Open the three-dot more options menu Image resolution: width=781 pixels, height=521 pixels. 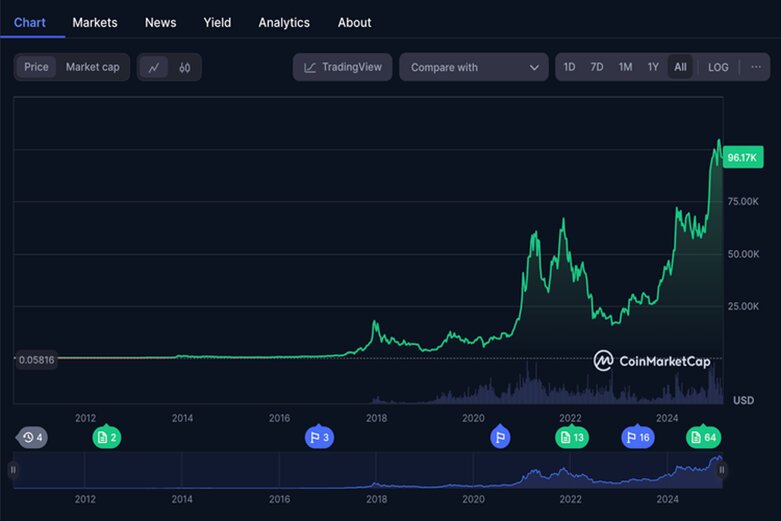tap(755, 67)
